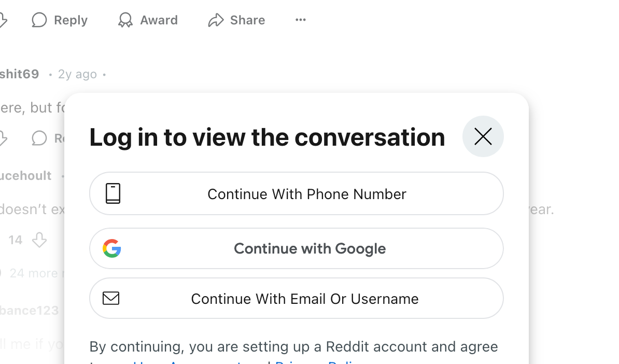
Task: Choose Continue With Phone Number
Action: [306, 194]
